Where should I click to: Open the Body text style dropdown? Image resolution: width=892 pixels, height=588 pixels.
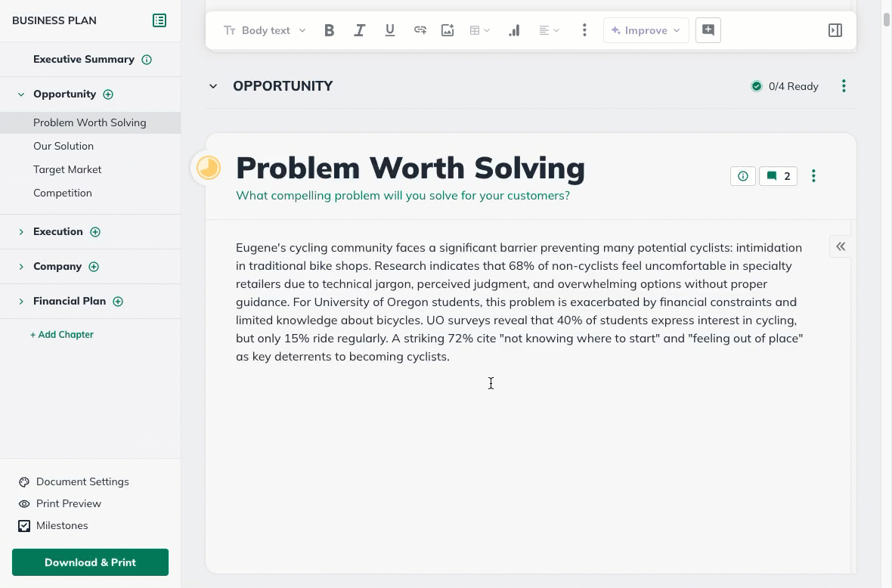click(265, 30)
